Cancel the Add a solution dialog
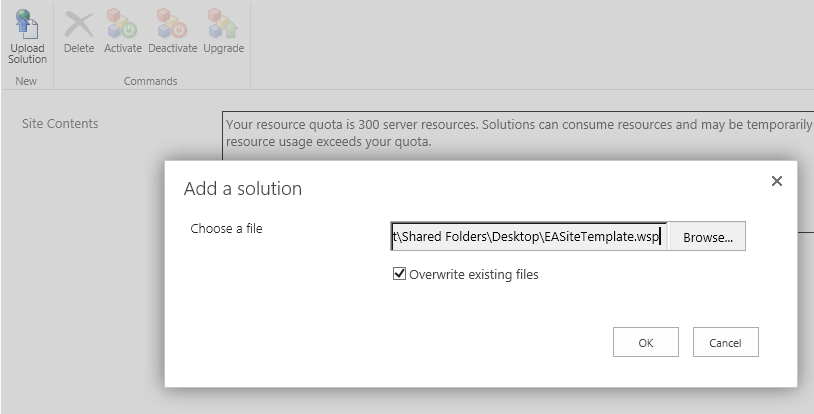This screenshot has height=414, width=814. click(x=725, y=342)
